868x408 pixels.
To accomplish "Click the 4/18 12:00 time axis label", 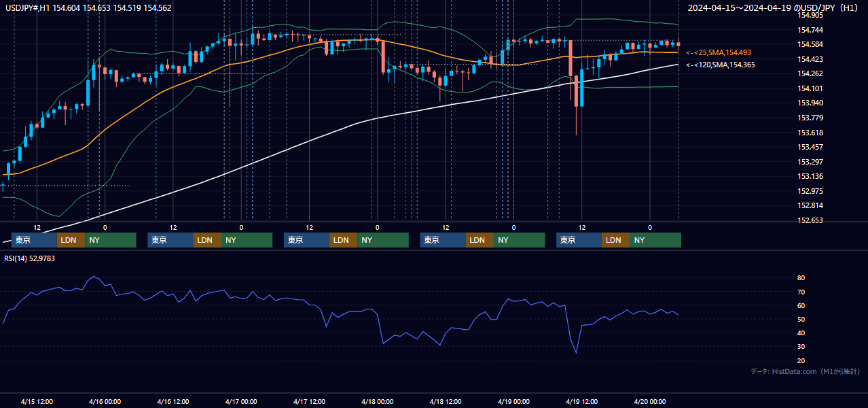I will pos(446,402).
